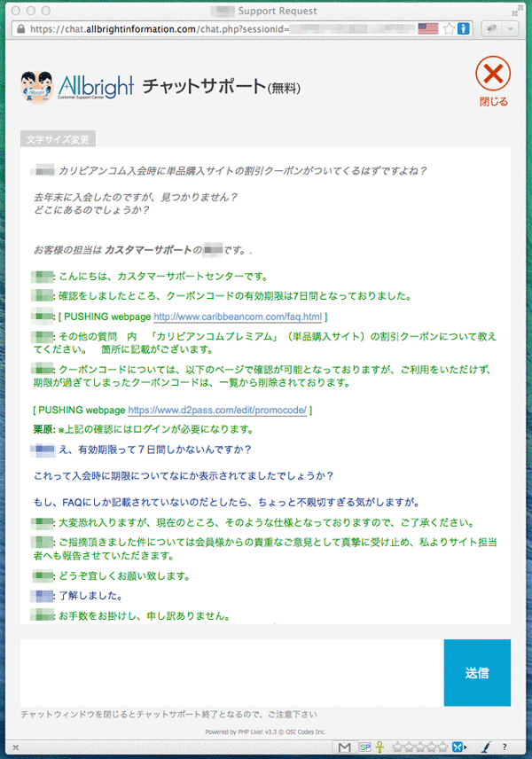
Task: Click the blue butterfly icon in status bar
Action: (x=458, y=747)
